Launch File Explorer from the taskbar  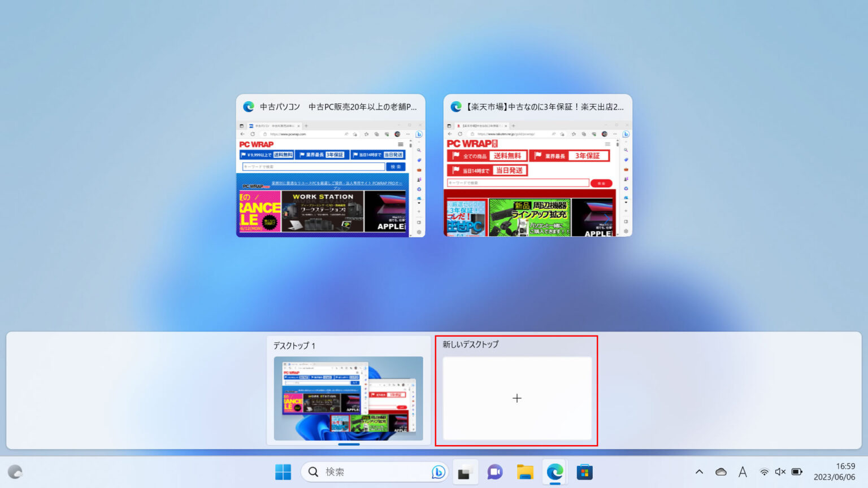click(x=525, y=472)
